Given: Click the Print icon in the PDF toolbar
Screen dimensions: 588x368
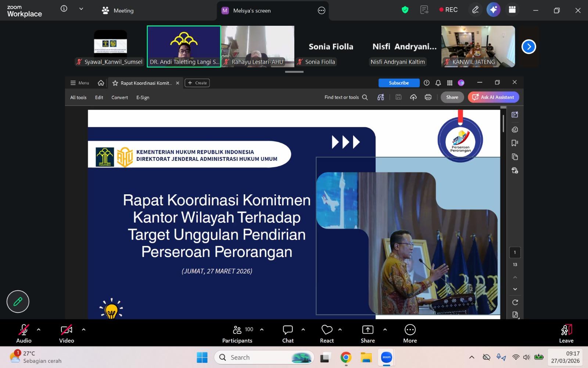Looking at the screenshot, I should tap(428, 97).
